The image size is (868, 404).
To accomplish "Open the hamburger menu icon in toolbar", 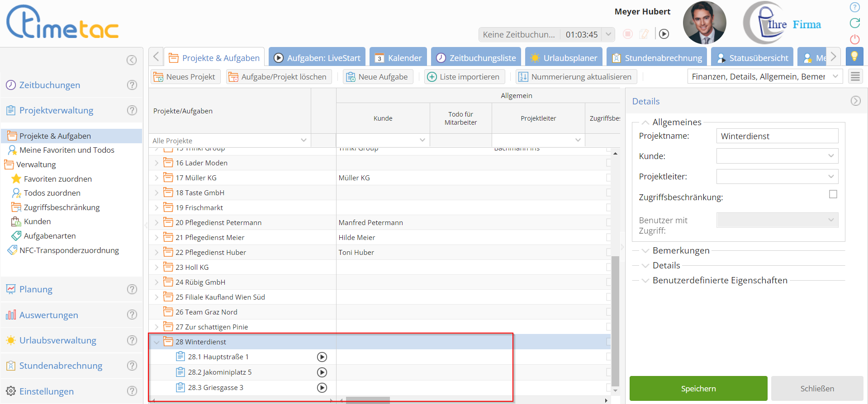I will point(855,77).
